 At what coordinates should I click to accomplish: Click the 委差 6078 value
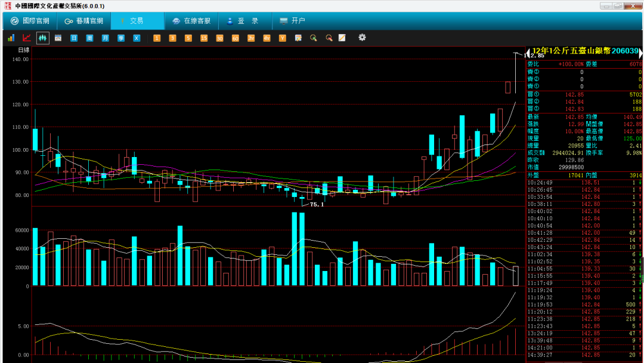(x=636, y=64)
